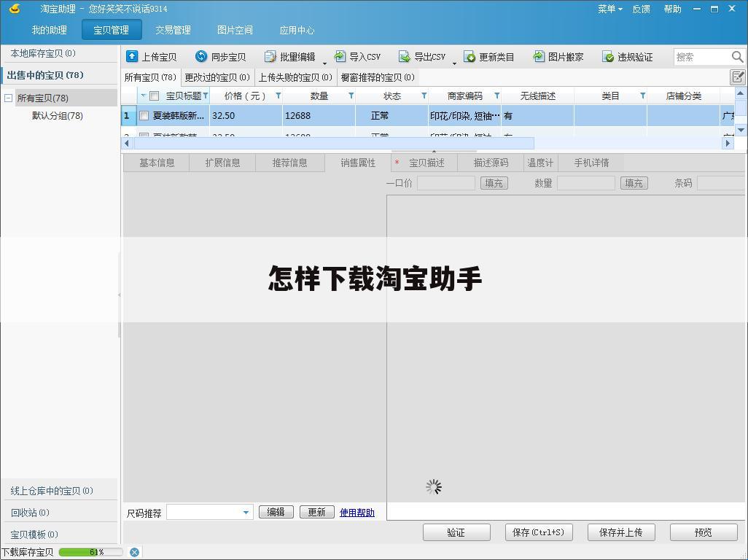The width and height of the screenshot is (748, 560).
Task: Click the 导入CSV import icon
Action: click(339, 57)
